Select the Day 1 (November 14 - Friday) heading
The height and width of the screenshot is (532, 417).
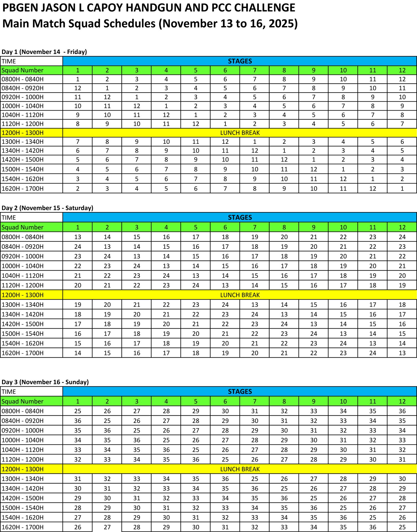(x=44, y=52)
